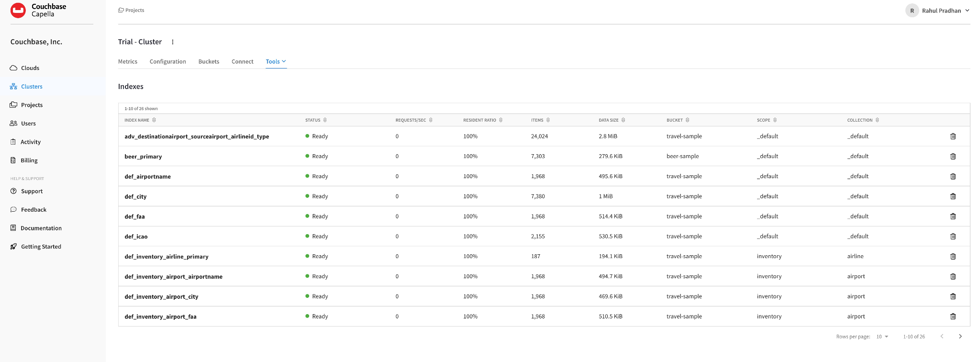The image size is (980, 362).
Task: Open Billing in the sidebar
Action: [29, 160]
